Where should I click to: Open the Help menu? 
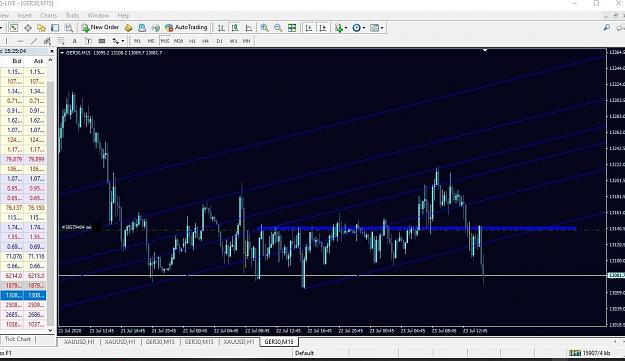click(x=124, y=16)
